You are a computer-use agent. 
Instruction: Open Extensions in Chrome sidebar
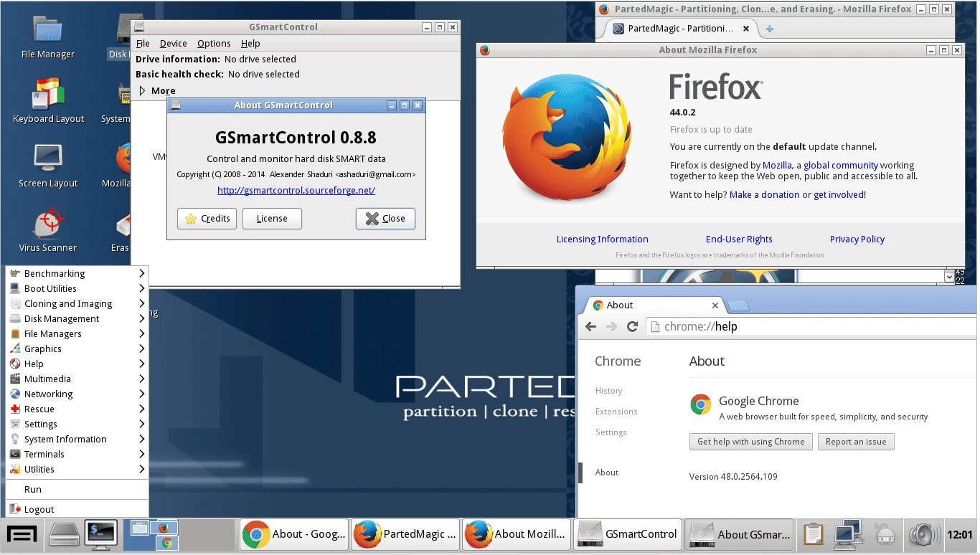tap(616, 412)
